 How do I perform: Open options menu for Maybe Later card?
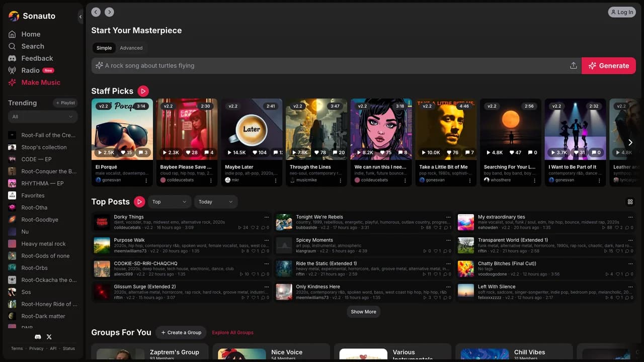click(x=276, y=180)
